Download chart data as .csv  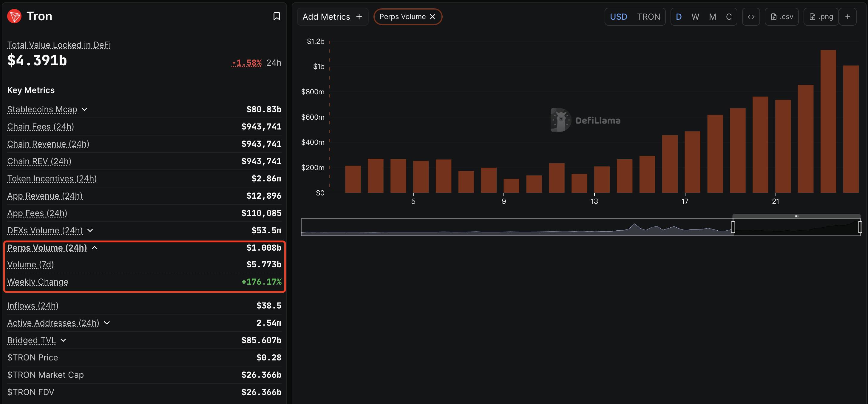[x=781, y=17]
